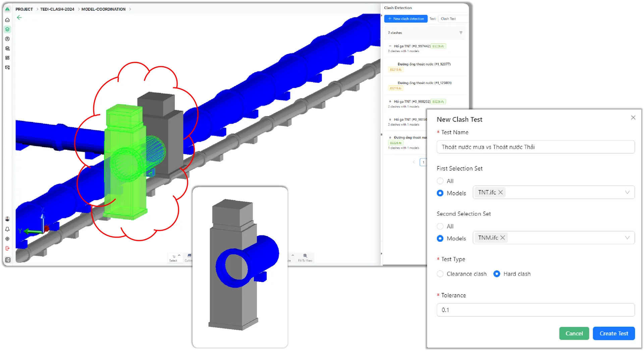Remove TNT.ifc tag from first selection

point(500,192)
